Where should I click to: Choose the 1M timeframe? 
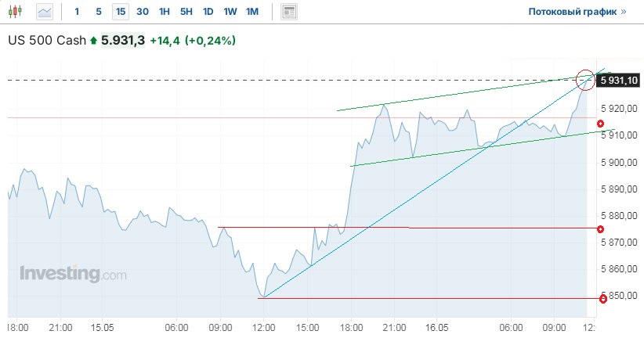pyautogui.click(x=251, y=12)
